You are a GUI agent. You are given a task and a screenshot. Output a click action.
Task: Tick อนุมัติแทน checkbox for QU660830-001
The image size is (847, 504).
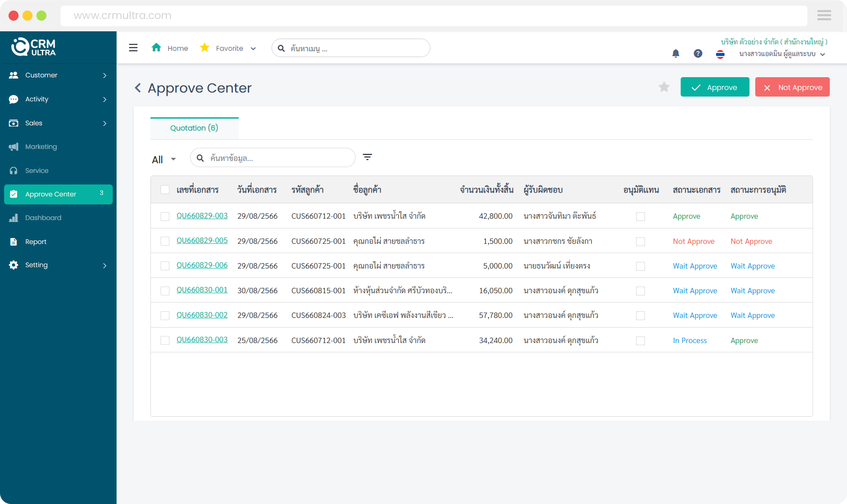(641, 291)
